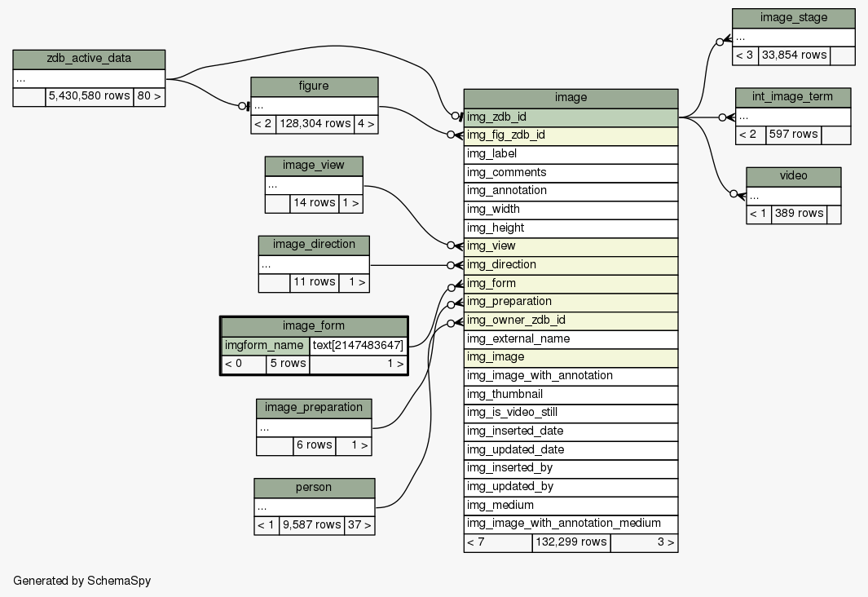Screen dimensions: 868x597
Task: Click the image_form table title
Action: 314,326
